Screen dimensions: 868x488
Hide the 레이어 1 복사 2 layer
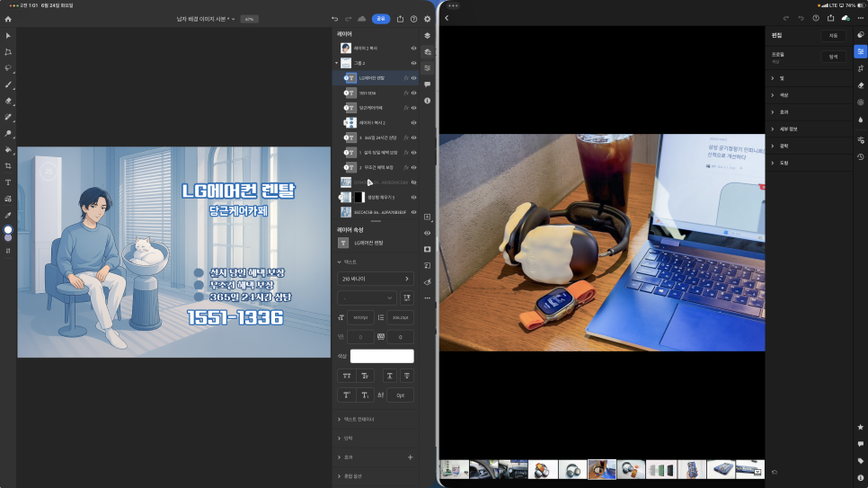point(413,123)
